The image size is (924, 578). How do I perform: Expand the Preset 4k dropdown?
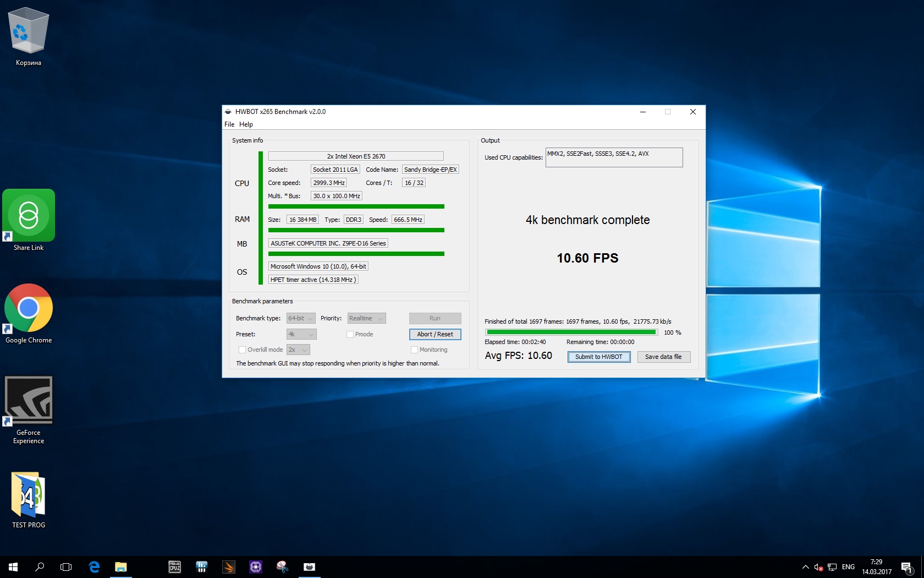point(301,334)
